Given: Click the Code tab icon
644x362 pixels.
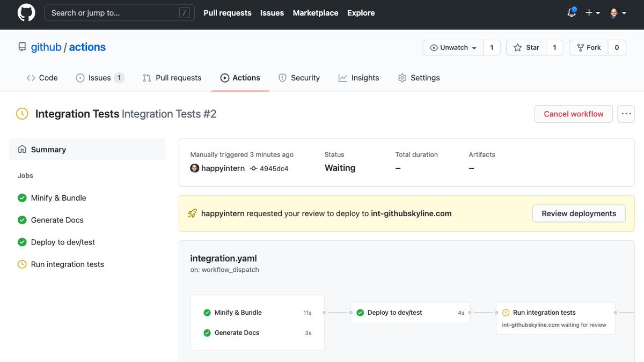Looking at the screenshot, I should 31,78.
